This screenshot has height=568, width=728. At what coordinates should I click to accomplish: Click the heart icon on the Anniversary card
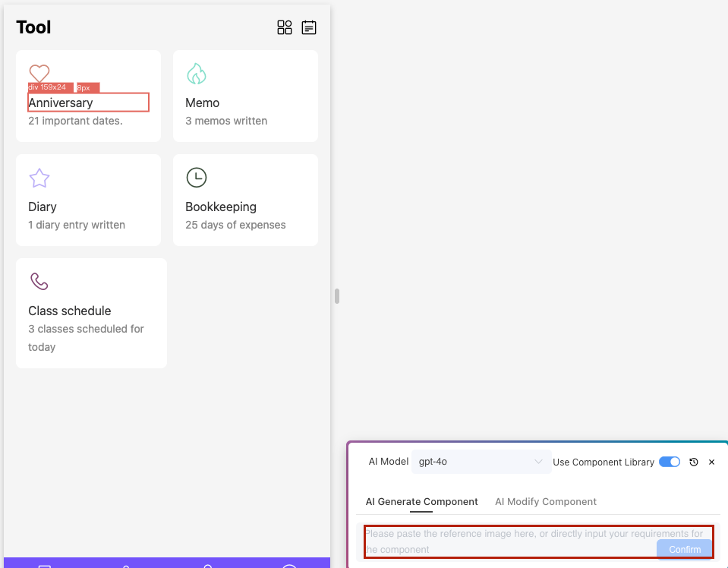pyautogui.click(x=39, y=73)
